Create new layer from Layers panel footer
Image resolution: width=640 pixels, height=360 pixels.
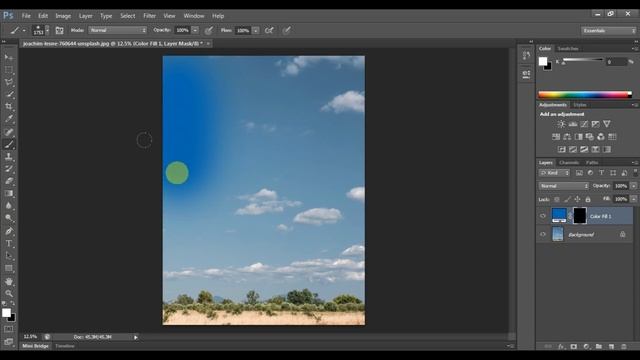[x=611, y=347]
